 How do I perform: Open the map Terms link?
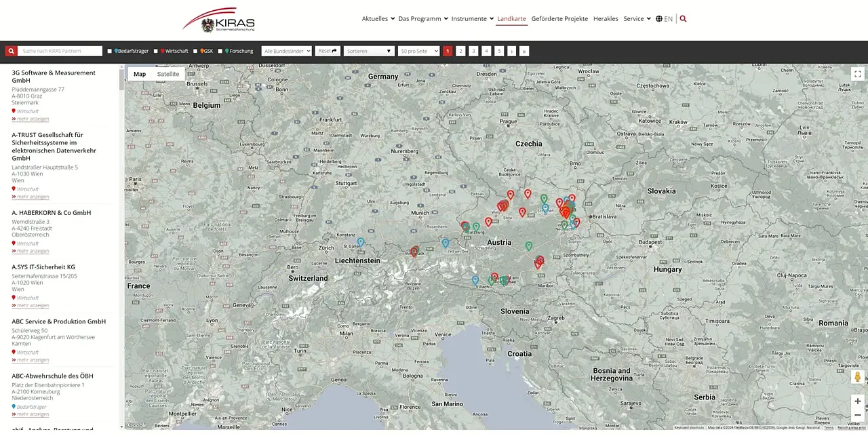[x=829, y=428]
